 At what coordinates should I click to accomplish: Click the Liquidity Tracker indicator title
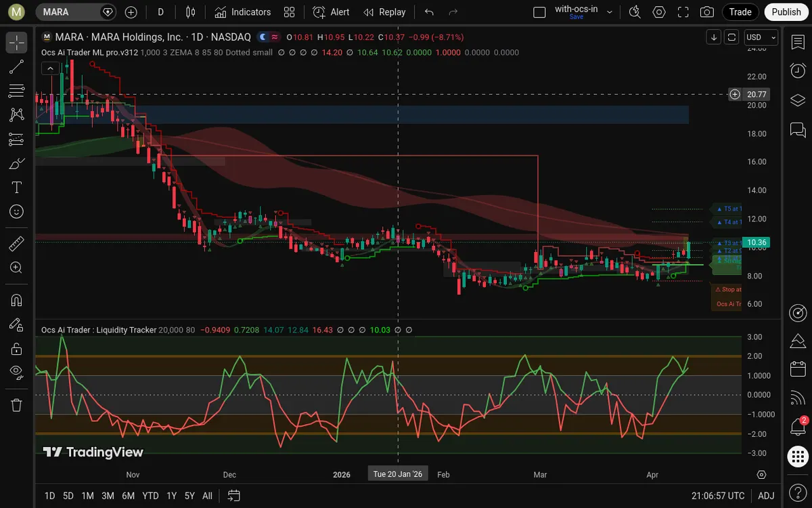pyautogui.click(x=99, y=330)
